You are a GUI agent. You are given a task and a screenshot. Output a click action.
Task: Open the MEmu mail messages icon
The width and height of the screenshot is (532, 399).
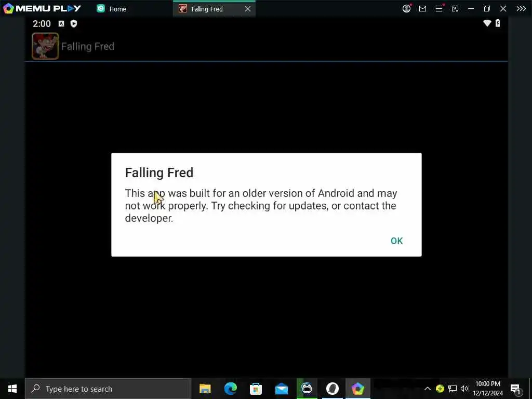(422, 9)
